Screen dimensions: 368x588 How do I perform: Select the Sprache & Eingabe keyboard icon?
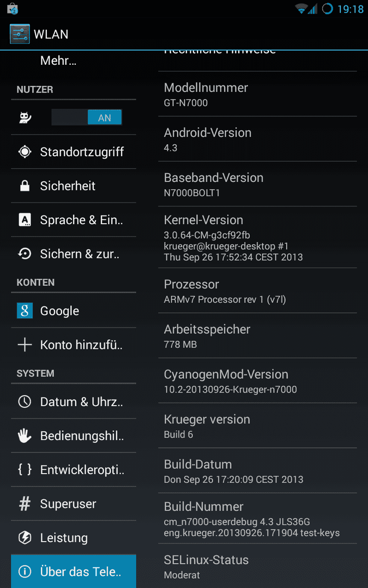pyautogui.click(x=25, y=220)
